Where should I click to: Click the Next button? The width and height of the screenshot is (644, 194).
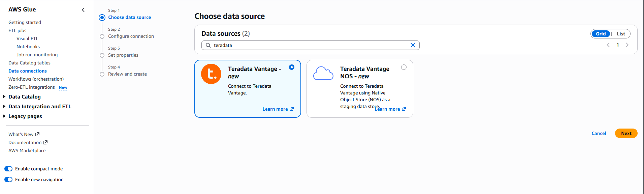[626, 133]
